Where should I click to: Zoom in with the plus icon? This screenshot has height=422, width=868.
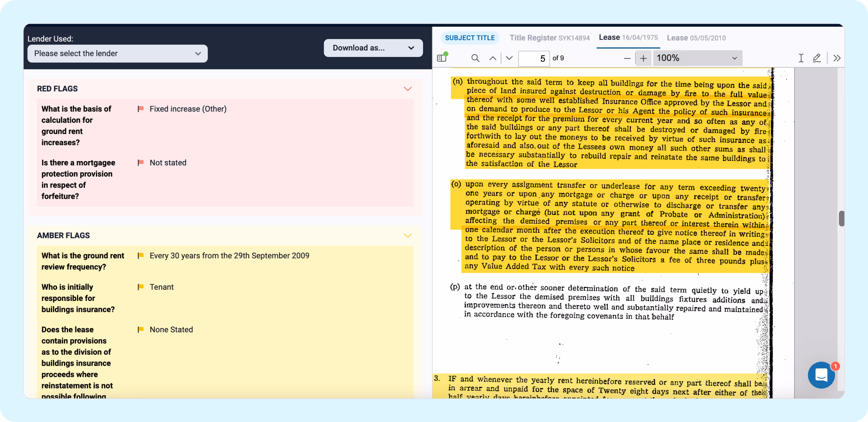[x=643, y=58]
